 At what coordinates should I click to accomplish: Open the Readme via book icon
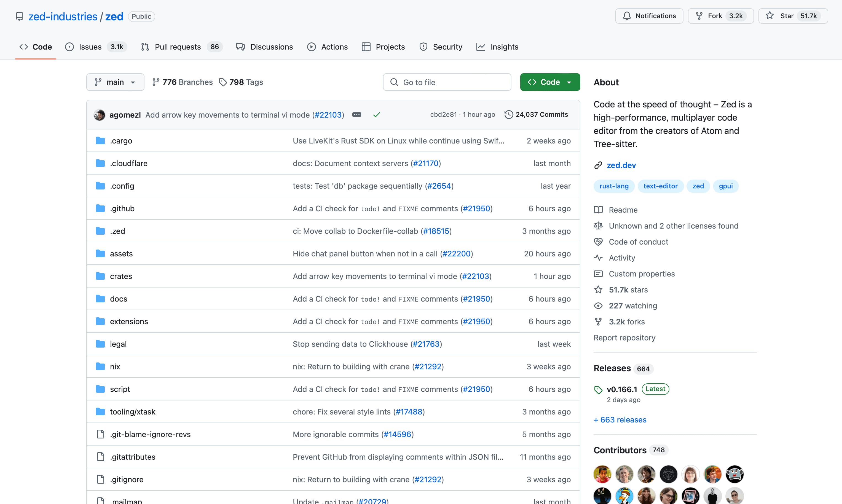coord(598,210)
